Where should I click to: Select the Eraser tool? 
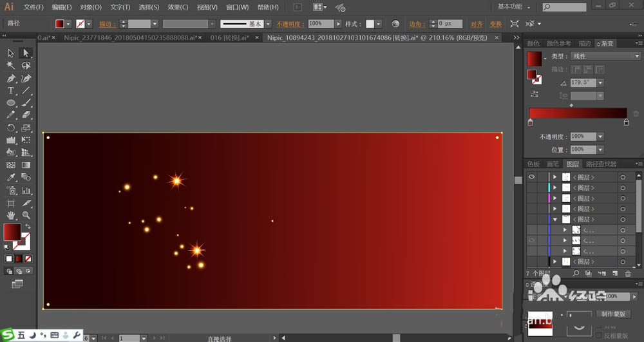coord(26,115)
